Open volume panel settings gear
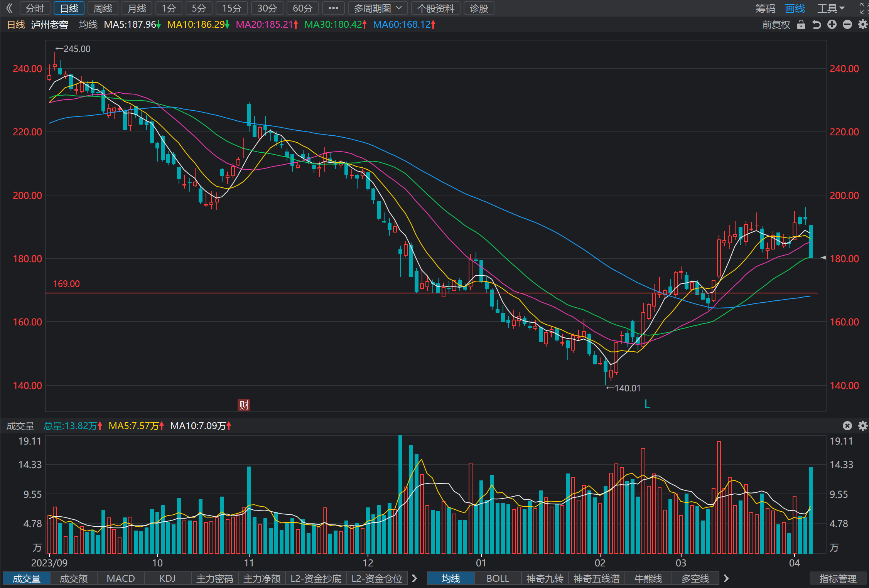 point(862,426)
